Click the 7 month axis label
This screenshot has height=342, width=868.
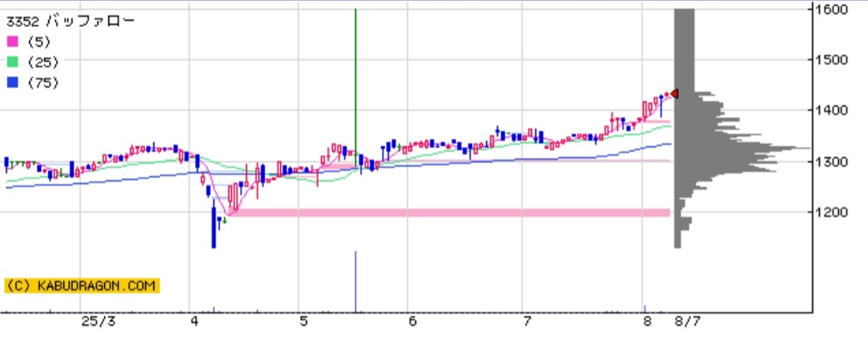(x=528, y=321)
